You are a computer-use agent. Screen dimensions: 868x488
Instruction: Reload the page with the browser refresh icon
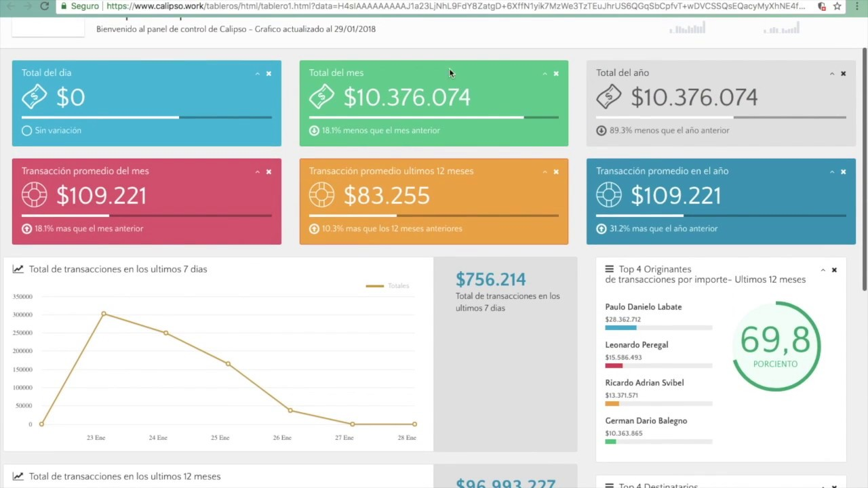44,6
